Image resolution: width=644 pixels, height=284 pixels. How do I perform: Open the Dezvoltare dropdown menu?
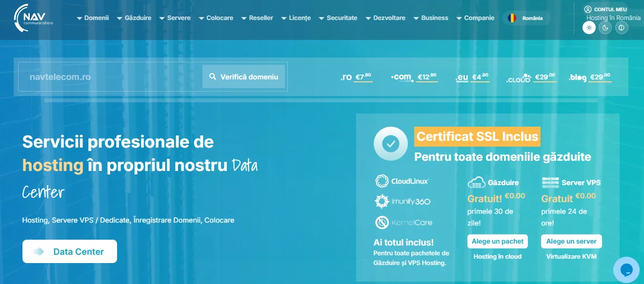385,18
